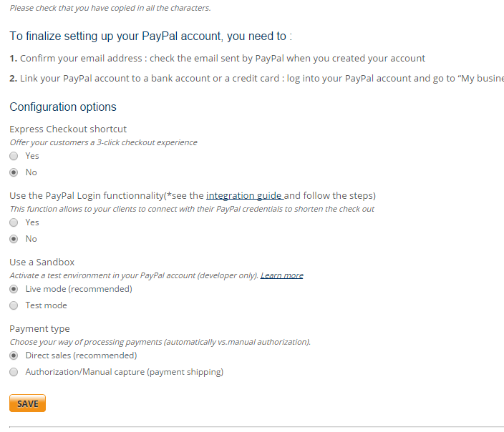Follow the Learn more sandbox link
Viewport: 504px width, 432px height.
pyautogui.click(x=281, y=275)
